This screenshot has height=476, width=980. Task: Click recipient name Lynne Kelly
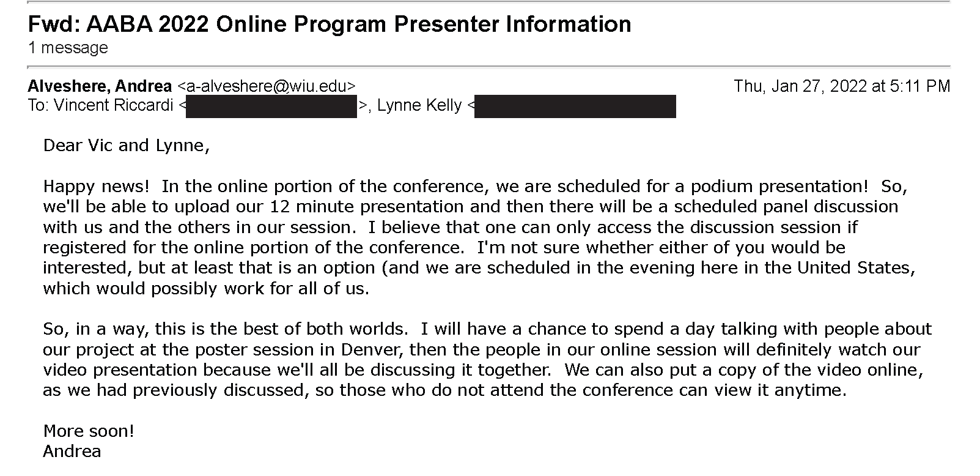pyautogui.click(x=419, y=105)
